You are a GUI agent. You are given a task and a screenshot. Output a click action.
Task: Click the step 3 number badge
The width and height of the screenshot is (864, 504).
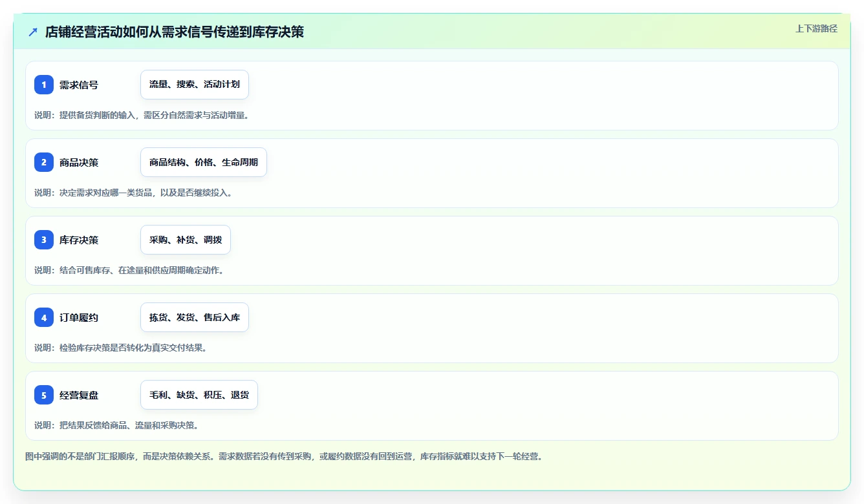[44, 240]
